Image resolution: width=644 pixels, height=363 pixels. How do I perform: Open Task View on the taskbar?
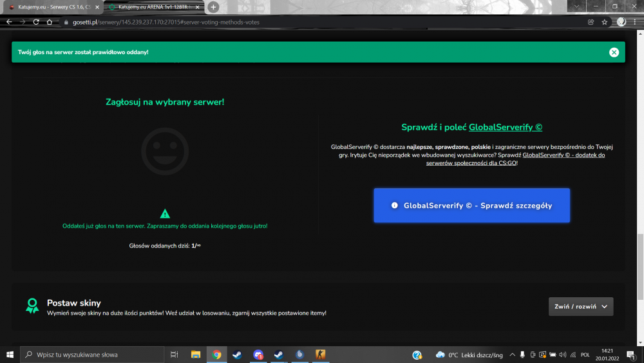(174, 355)
